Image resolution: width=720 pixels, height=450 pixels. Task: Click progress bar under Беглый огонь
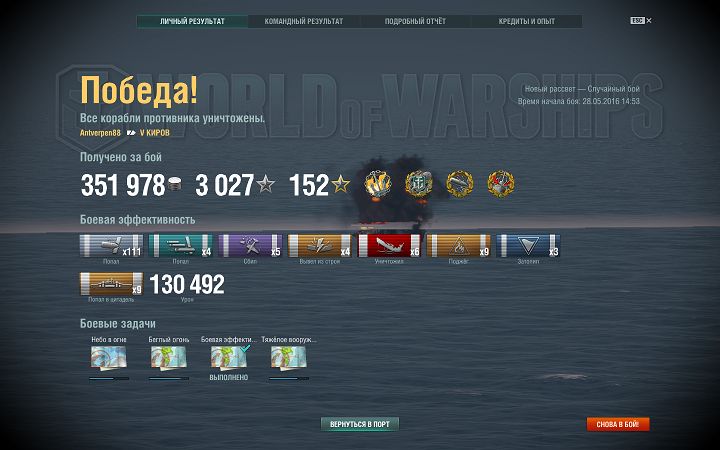[x=169, y=378]
